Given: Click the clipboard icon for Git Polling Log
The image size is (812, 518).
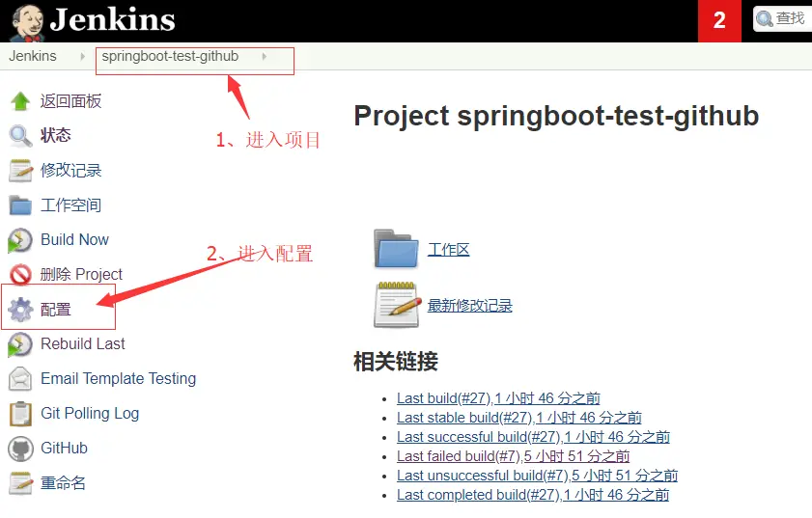Looking at the screenshot, I should point(20,414).
